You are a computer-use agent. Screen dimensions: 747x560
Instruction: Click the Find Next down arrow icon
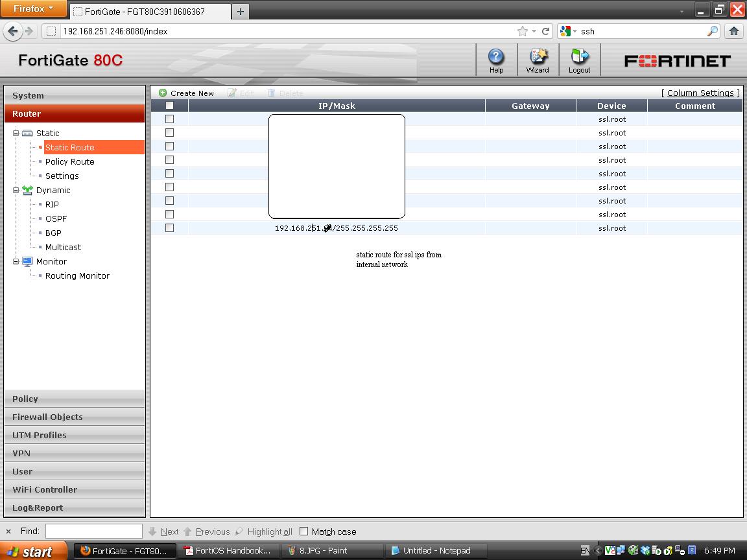coord(152,531)
